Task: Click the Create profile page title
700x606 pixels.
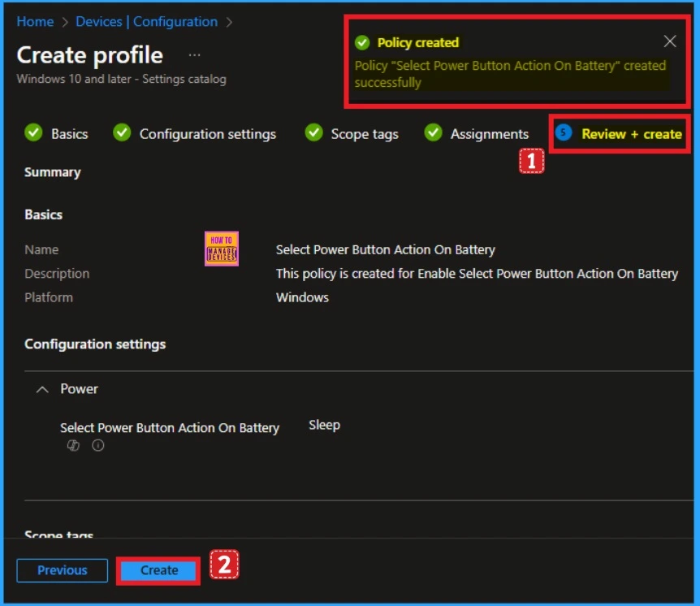Action: tap(89, 55)
